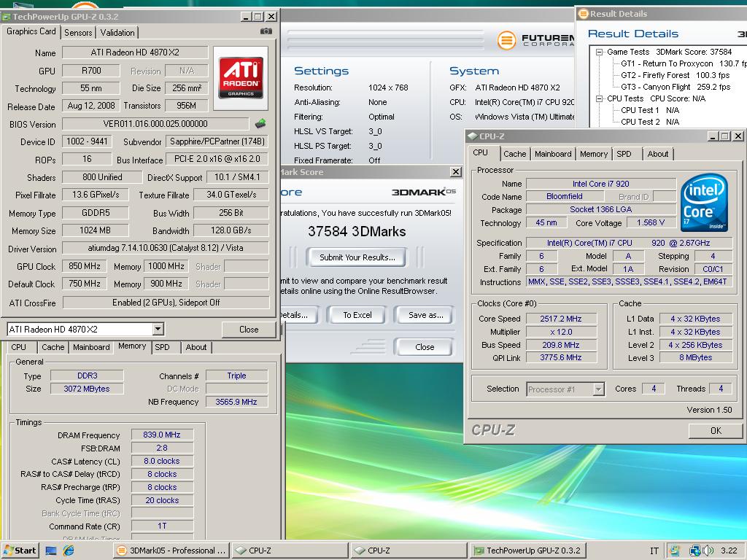
Task: Select the Graphics Card tab in GPU-Z
Action: click(x=31, y=31)
